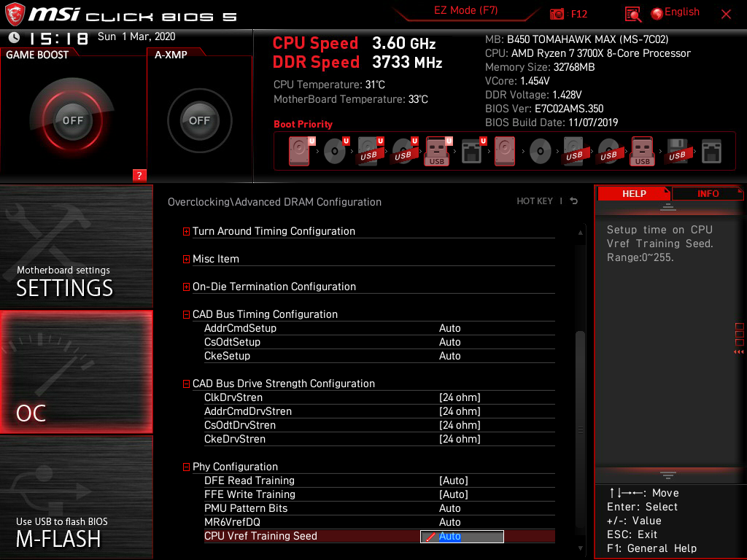This screenshot has width=747, height=560.
Task: Click the red side-panel arrows on the right edge
Action: (738, 352)
